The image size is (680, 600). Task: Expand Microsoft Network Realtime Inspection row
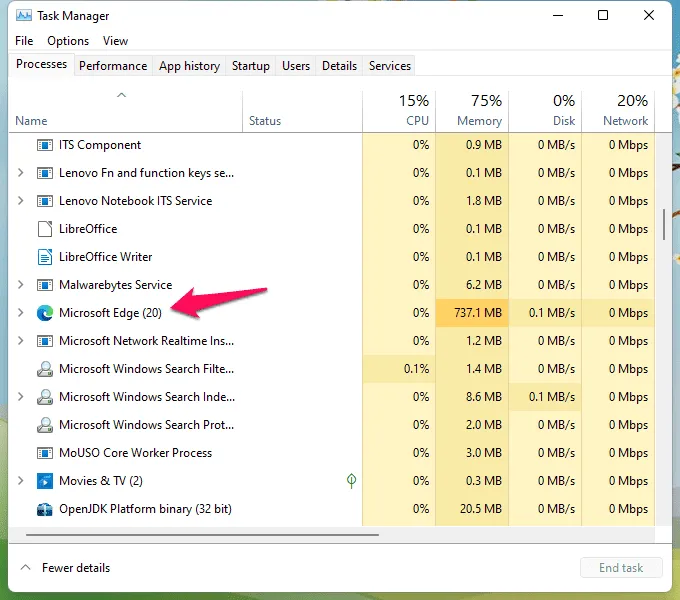(20, 340)
